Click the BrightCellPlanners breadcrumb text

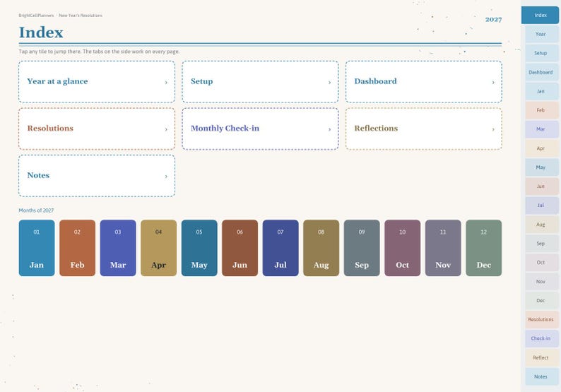36,16
